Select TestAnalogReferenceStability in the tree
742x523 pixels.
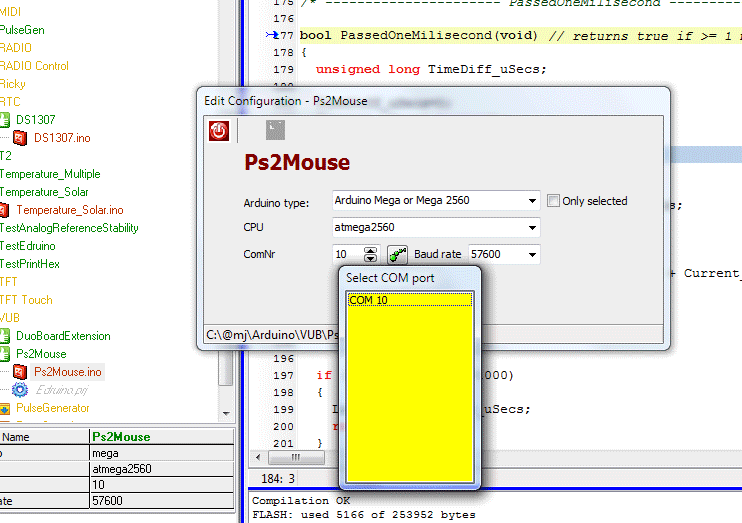[69, 228]
